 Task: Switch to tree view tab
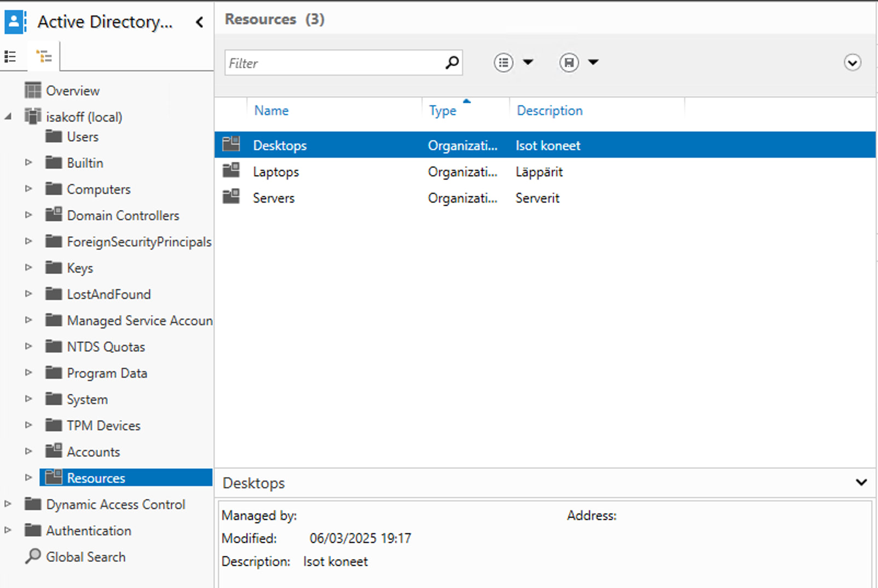point(44,56)
